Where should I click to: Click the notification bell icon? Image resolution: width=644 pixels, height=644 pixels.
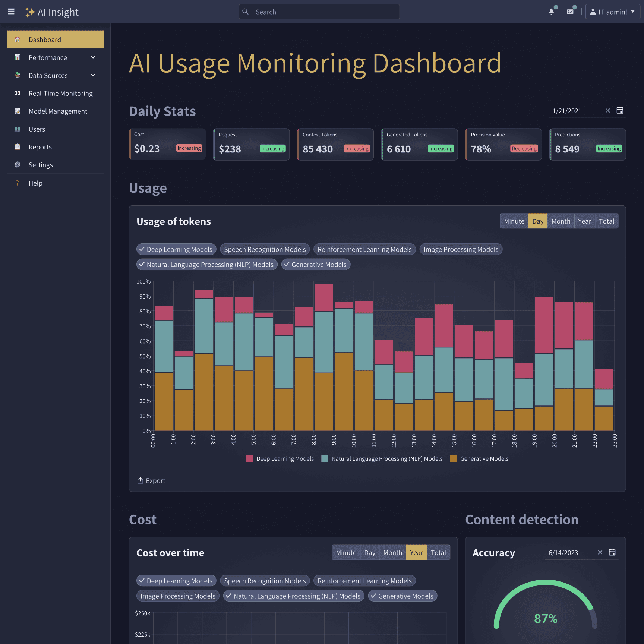click(x=552, y=12)
